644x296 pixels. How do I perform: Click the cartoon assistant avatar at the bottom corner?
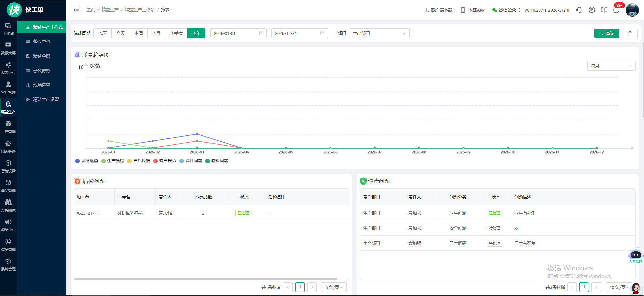(x=636, y=288)
